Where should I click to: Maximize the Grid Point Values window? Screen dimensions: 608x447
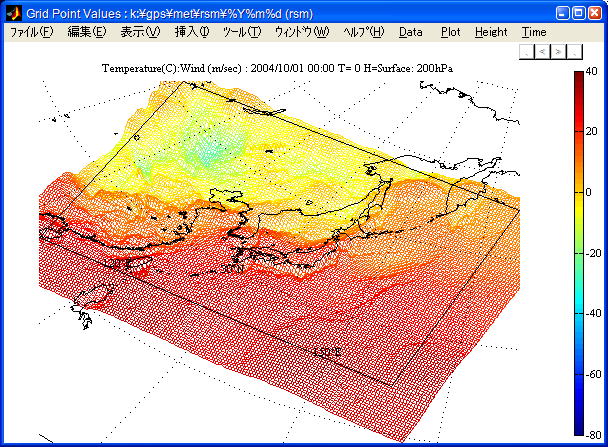(579, 13)
